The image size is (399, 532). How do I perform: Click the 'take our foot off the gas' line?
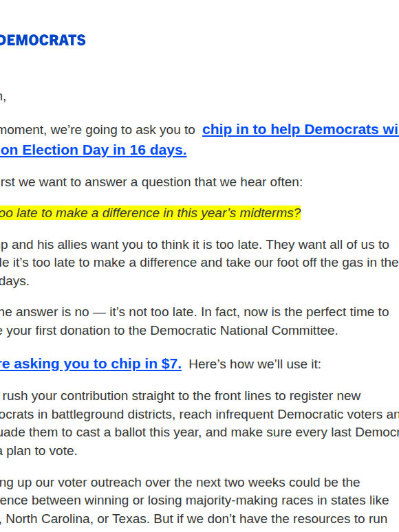pyautogui.click(x=199, y=263)
